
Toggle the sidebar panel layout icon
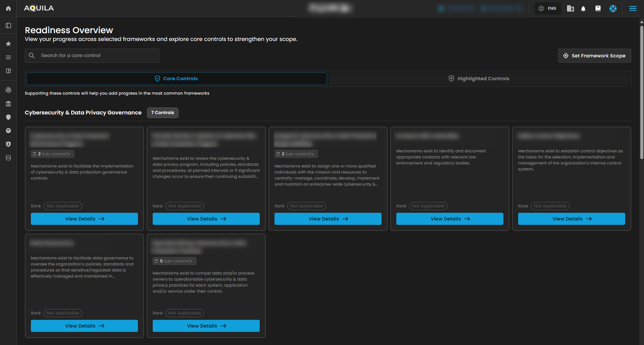click(8, 26)
